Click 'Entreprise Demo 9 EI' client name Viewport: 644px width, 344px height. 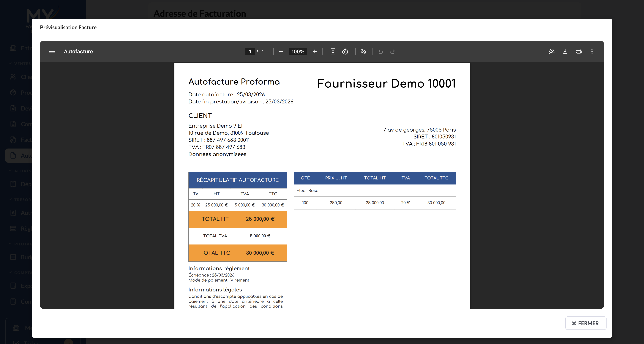(215, 126)
